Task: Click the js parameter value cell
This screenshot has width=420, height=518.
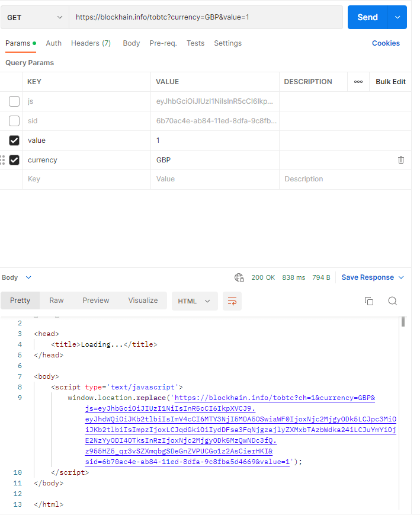Action: (215, 101)
